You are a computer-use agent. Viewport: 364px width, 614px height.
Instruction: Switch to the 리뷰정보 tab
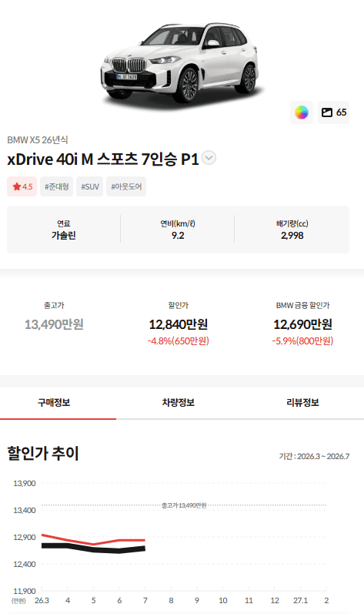(302, 403)
